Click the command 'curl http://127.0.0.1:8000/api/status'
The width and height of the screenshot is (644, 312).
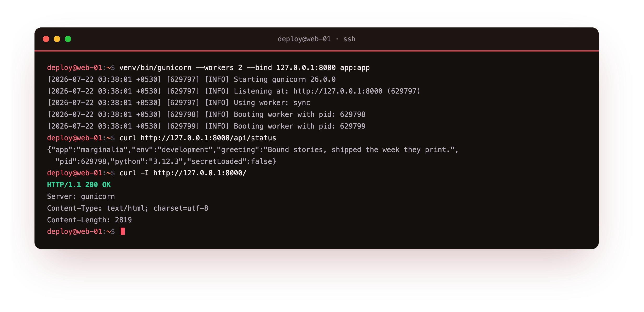[198, 138]
